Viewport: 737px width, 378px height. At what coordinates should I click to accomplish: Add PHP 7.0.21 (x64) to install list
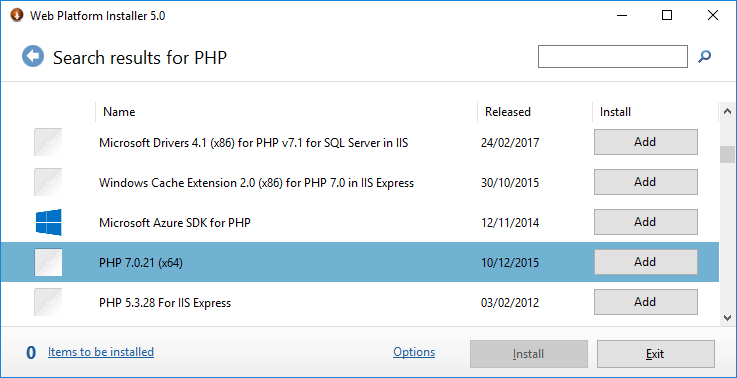[x=645, y=262]
